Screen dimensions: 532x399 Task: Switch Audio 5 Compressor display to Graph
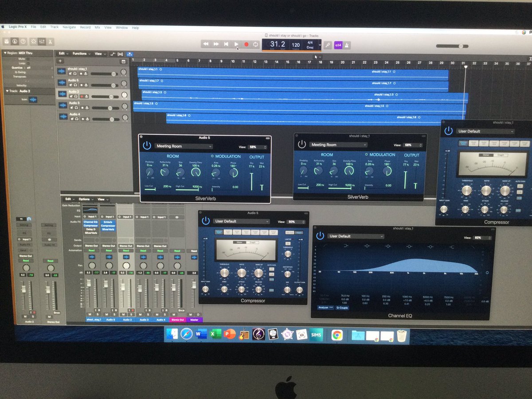pos(254,243)
